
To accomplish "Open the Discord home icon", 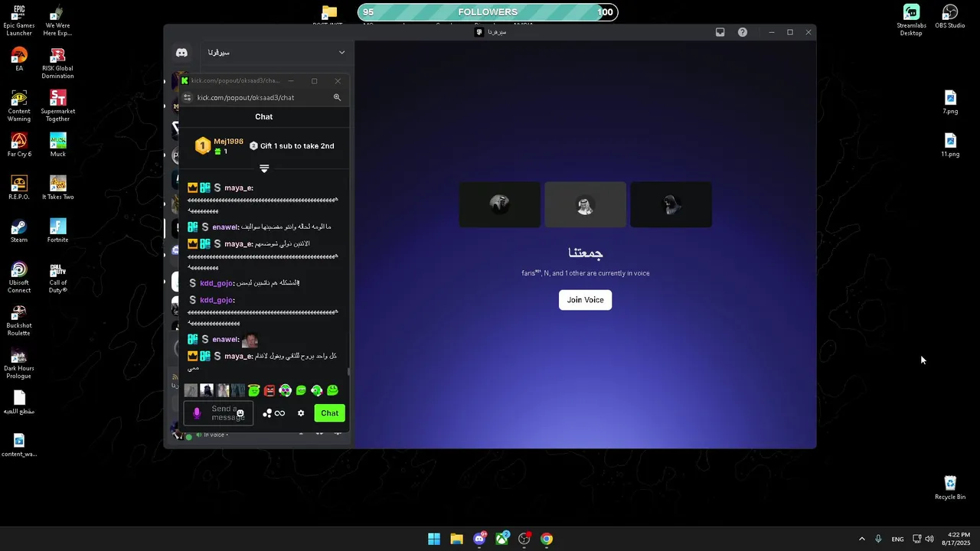I will tap(181, 53).
